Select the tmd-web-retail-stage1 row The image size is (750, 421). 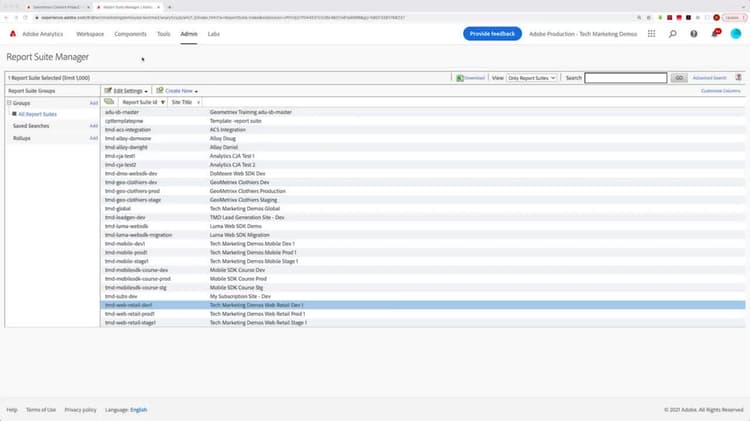coord(423,322)
